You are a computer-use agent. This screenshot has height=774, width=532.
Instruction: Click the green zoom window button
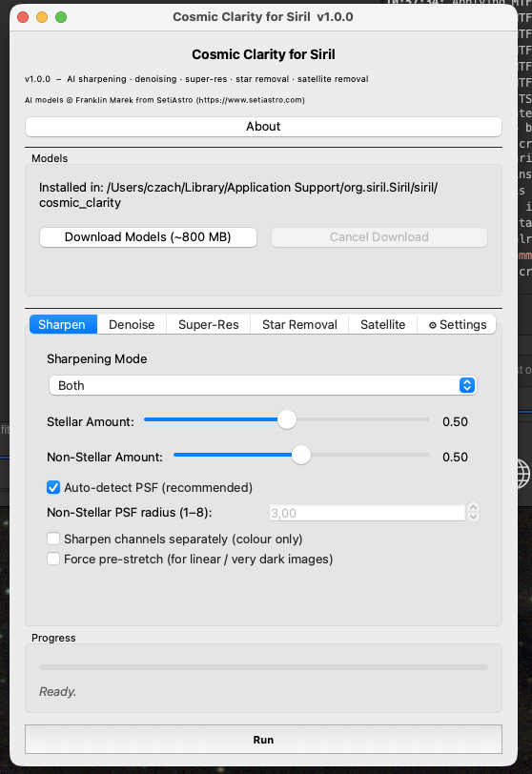point(61,17)
